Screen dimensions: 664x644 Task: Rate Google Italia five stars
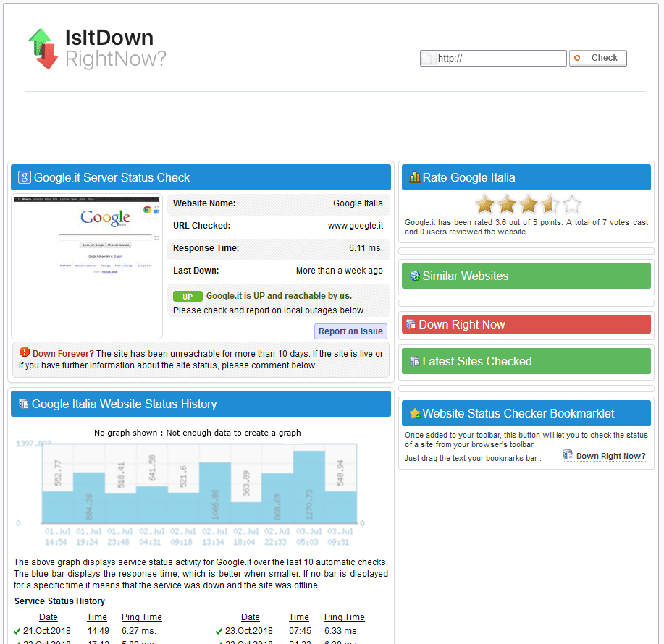pos(572,204)
